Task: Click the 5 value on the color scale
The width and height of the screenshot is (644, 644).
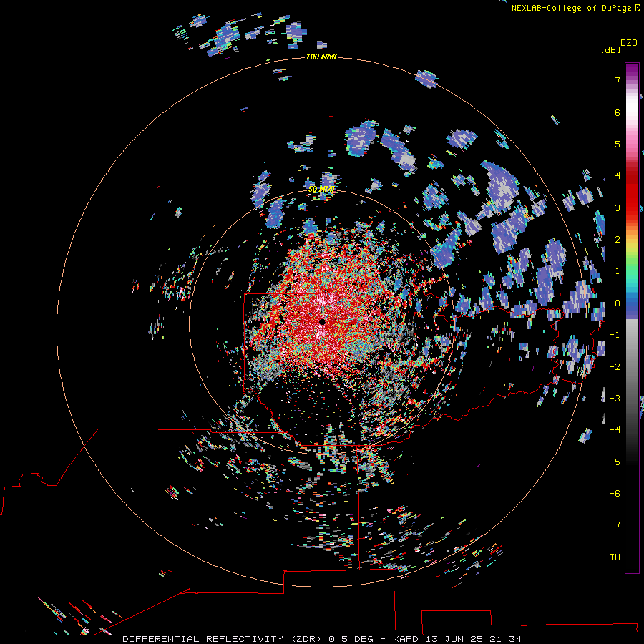Action: pos(618,144)
